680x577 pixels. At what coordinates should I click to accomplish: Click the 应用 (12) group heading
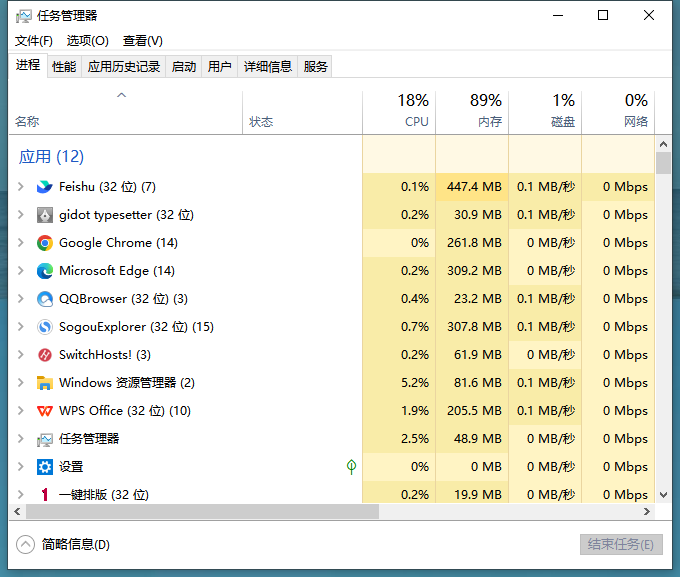[51, 157]
